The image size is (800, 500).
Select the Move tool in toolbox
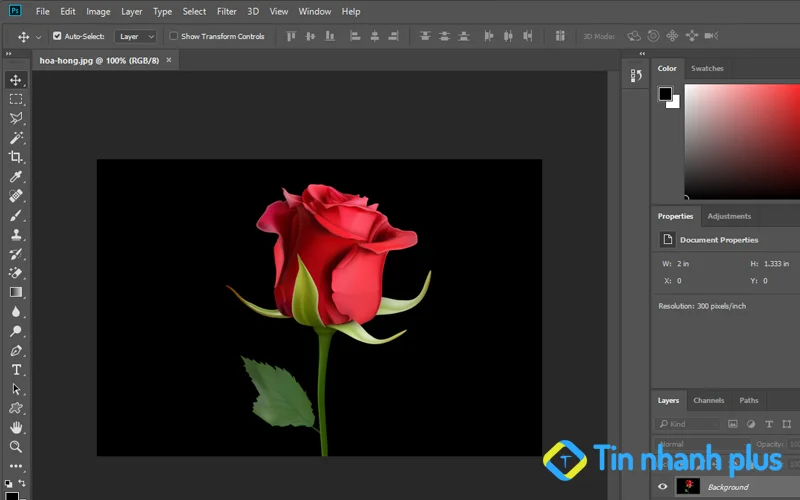pyautogui.click(x=16, y=80)
